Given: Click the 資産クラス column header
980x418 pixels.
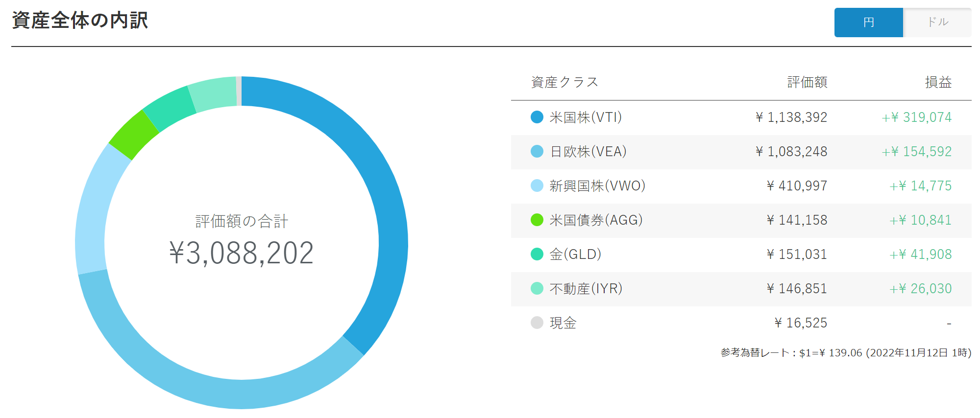Looking at the screenshot, I should pos(564,82).
